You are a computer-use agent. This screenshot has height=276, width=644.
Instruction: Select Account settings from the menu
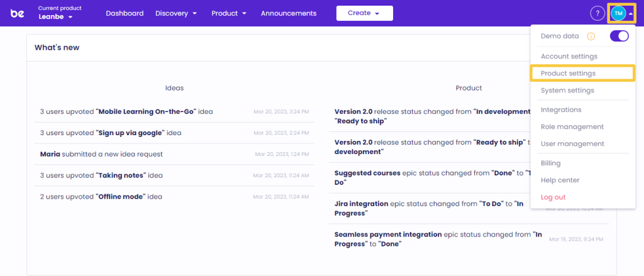(x=569, y=57)
